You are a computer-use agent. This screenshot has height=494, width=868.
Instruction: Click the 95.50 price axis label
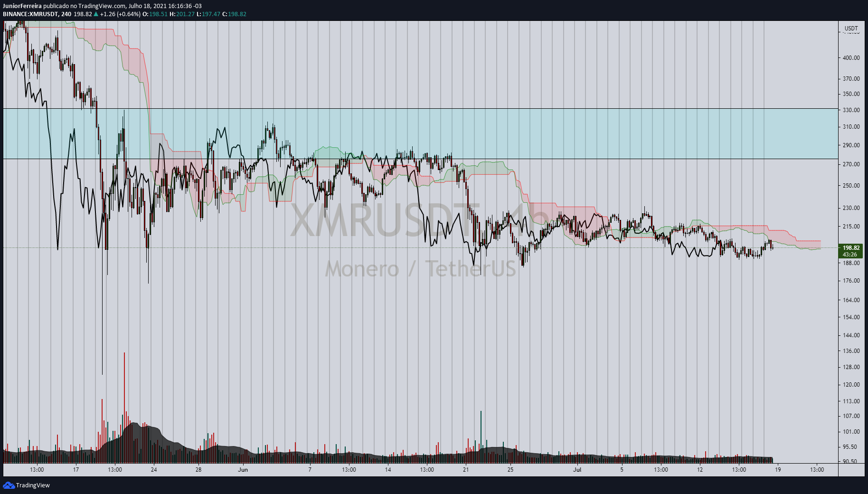pos(849,447)
